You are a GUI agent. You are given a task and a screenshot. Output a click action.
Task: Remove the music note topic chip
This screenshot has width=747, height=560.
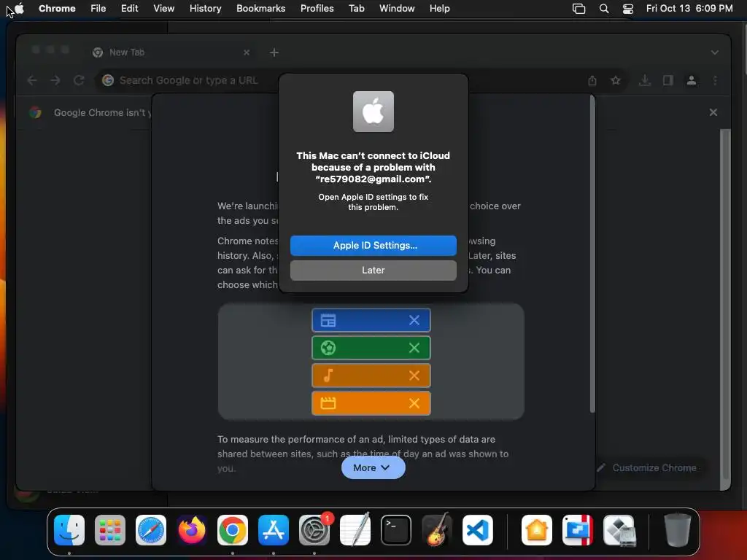point(414,376)
